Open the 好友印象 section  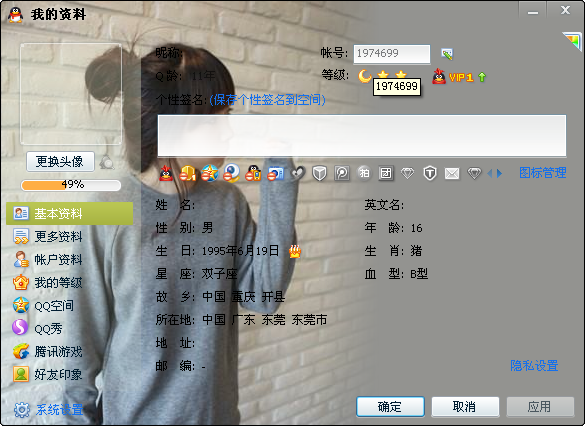[48, 375]
